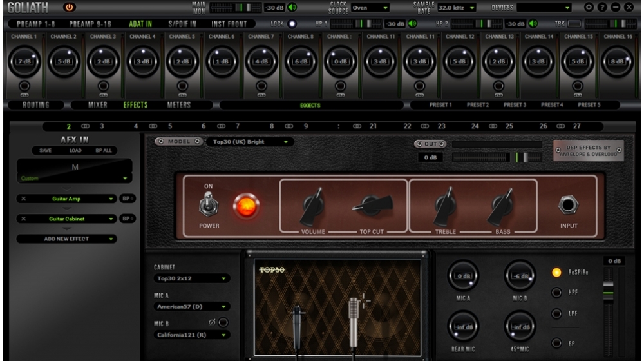Click the Channel 8 gain knob showing 6 dB
The width and height of the screenshot is (644, 361).
(301, 61)
